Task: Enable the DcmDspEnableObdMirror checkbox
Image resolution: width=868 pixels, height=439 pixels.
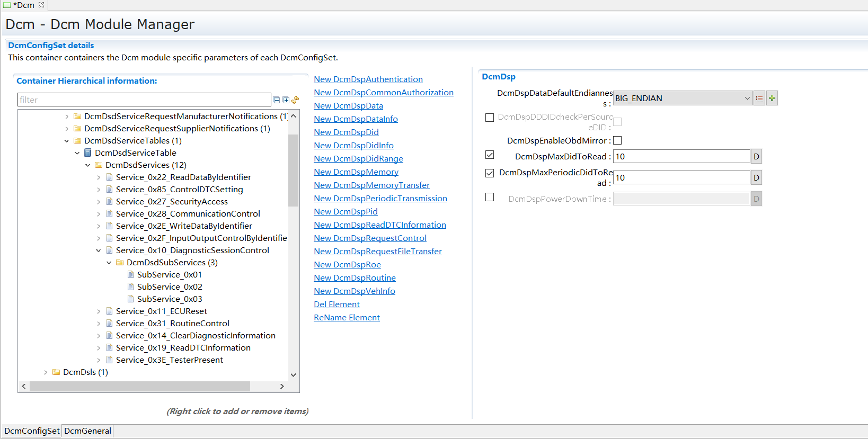Action: point(617,140)
